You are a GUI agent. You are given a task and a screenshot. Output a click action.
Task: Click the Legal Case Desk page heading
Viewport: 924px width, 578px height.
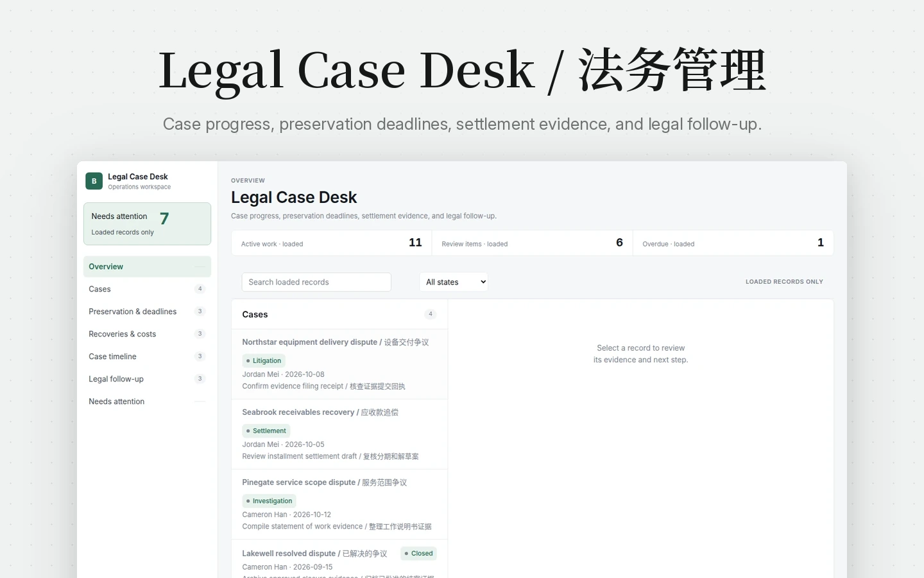coord(294,197)
